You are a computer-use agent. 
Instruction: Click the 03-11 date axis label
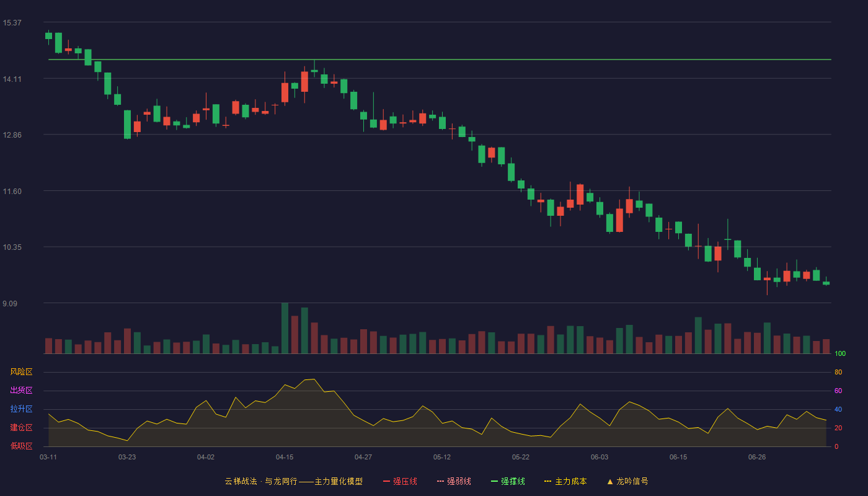48,457
